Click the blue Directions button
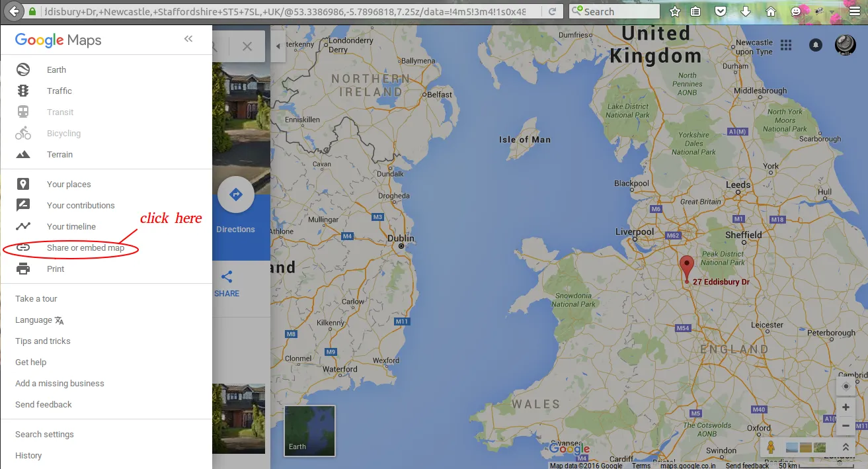 pyautogui.click(x=236, y=194)
